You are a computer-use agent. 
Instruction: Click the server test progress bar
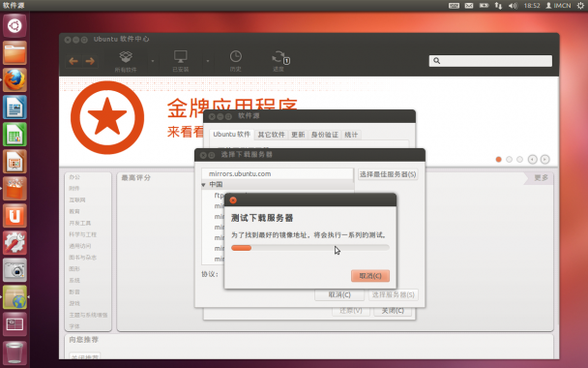pyautogui.click(x=310, y=248)
